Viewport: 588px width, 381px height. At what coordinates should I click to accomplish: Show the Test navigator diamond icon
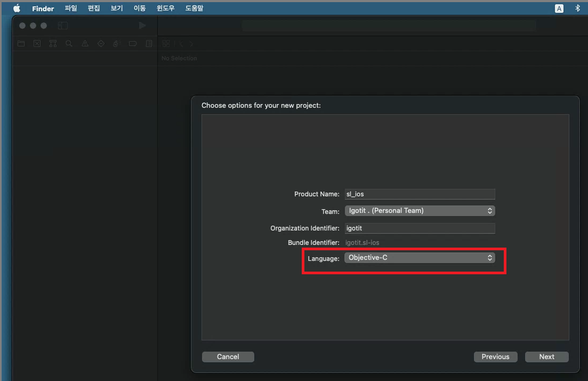click(101, 44)
